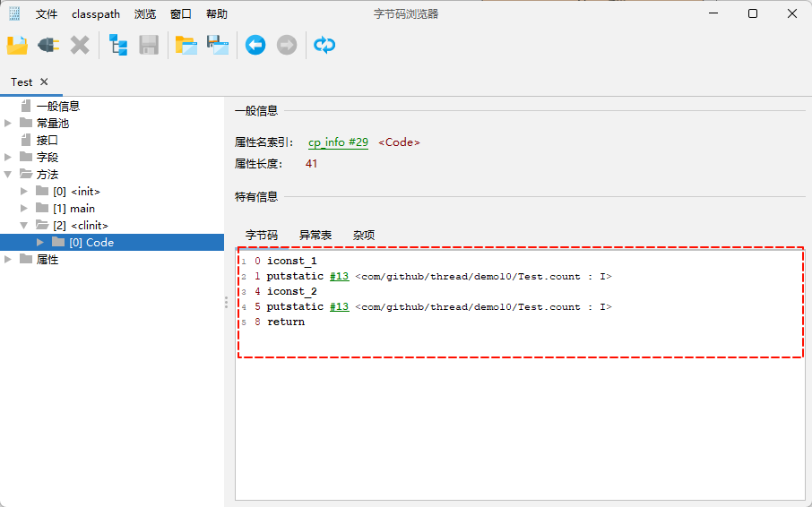Click the gray forward arrow icon
The height and width of the screenshot is (507, 812).
point(287,45)
